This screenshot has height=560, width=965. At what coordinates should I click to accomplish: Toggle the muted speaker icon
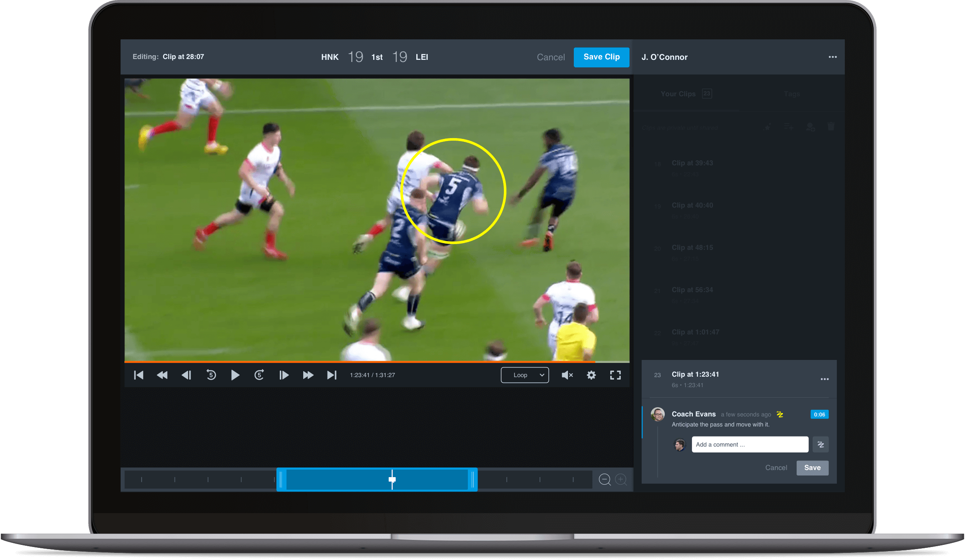click(x=567, y=375)
